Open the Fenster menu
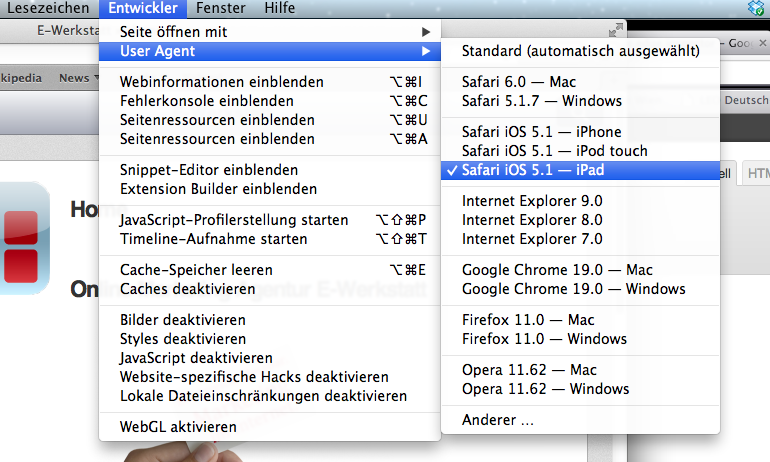 click(220, 8)
